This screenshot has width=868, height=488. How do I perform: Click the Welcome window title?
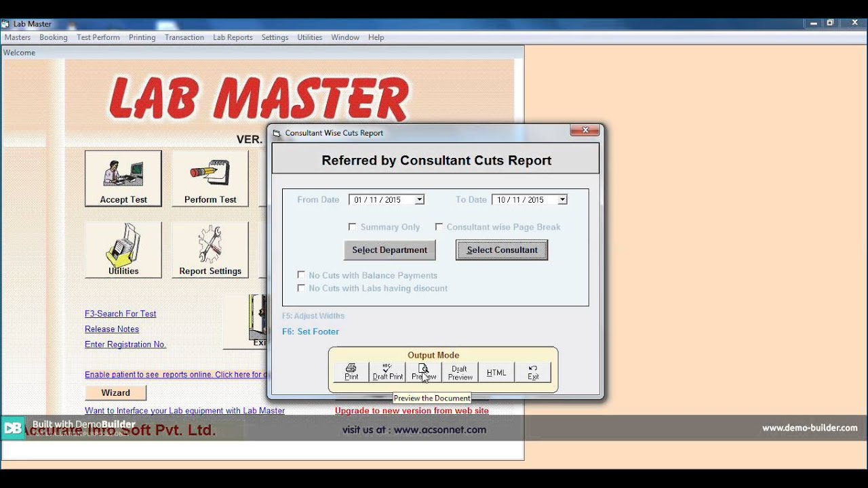20,52
